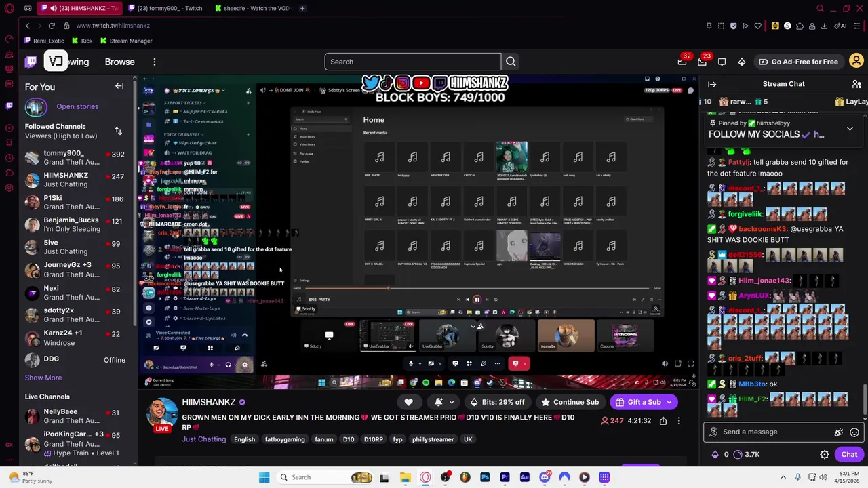The height and width of the screenshot is (488, 868).
Task: Click the Bits: 29% off button
Action: (x=497, y=402)
